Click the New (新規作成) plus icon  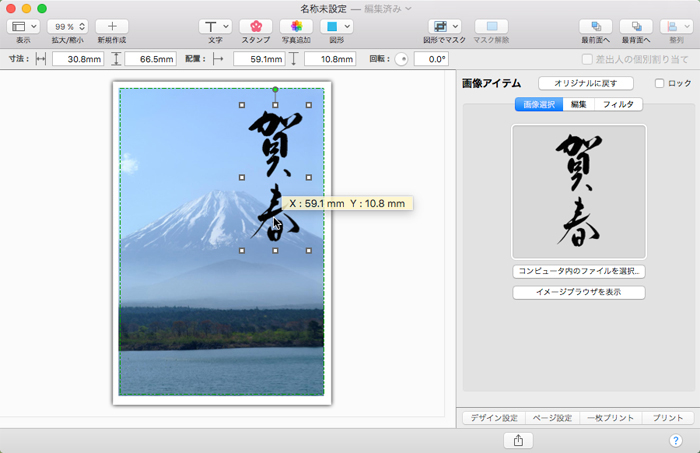coord(112,27)
